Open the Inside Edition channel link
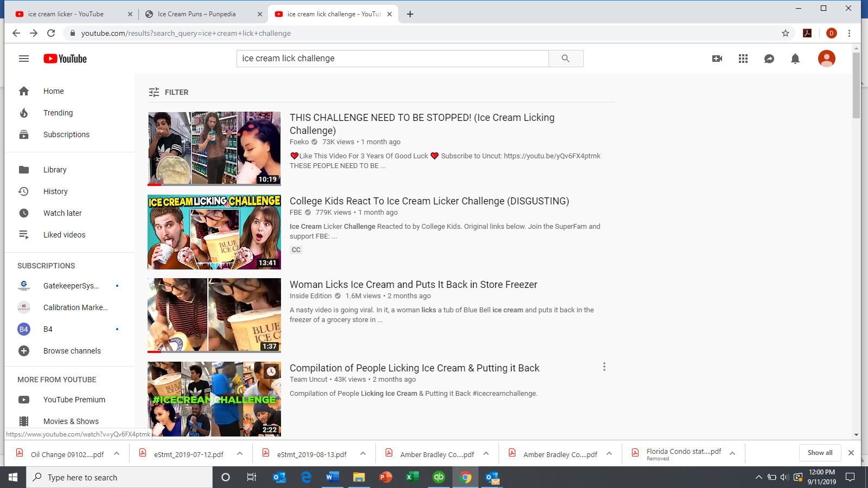868x488 pixels. click(310, 296)
